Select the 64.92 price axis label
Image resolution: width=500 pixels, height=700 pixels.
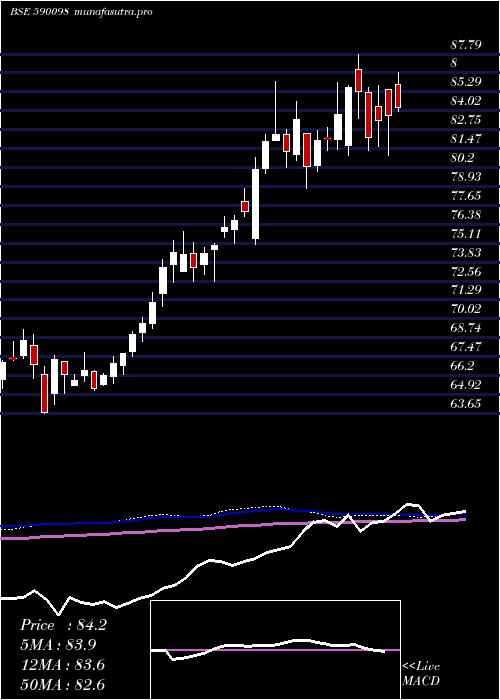(466, 385)
